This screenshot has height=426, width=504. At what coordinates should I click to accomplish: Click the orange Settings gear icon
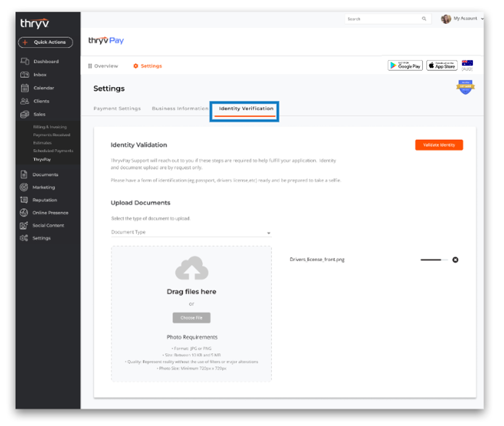click(x=135, y=66)
